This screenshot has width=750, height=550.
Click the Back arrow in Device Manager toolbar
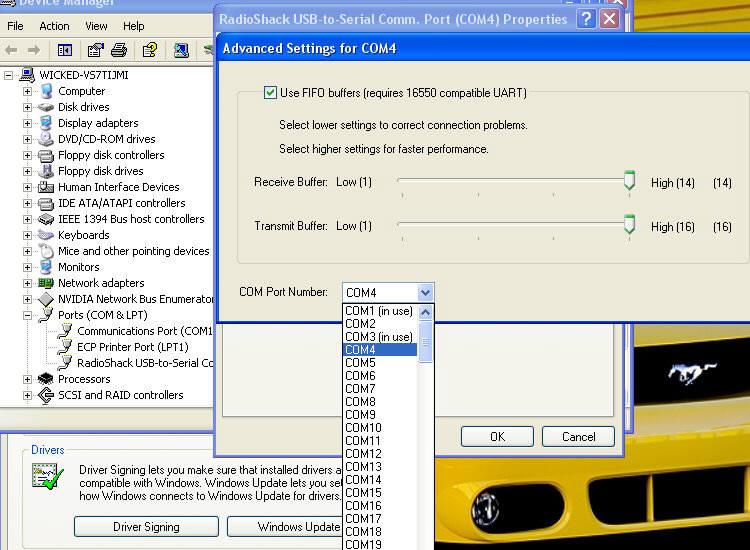tap(11, 50)
